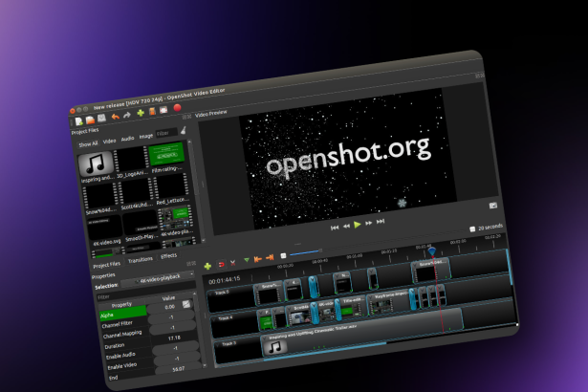
Task: Click the save frame camera icon
Action: (493, 206)
